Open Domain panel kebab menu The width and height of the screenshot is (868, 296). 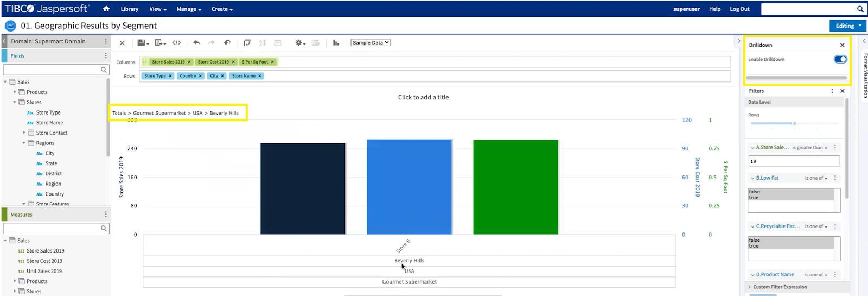click(106, 41)
